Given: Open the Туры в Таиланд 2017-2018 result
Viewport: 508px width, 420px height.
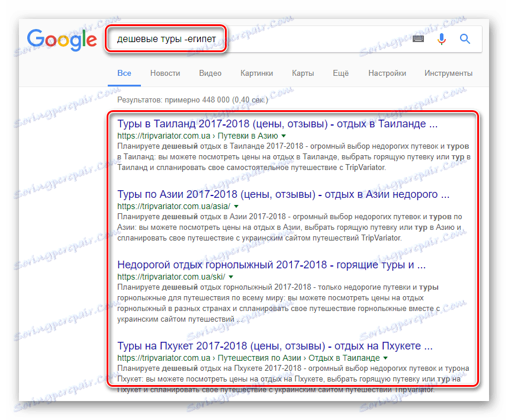Looking at the screenshot, I should tap(277, 125).
